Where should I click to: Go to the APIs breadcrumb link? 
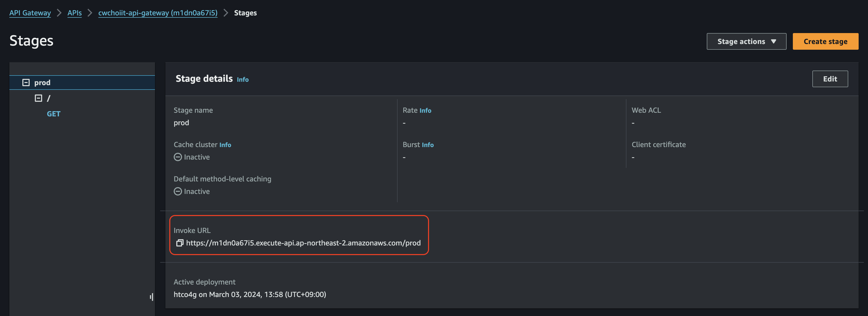[x=74, y=13]
